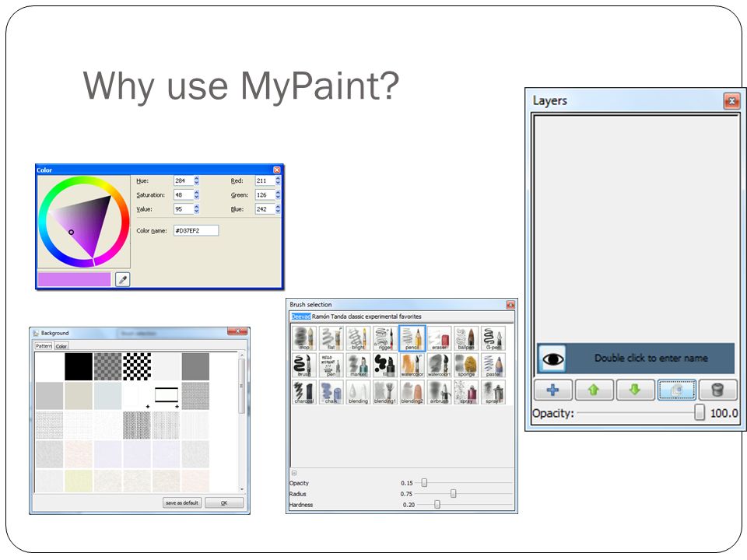Select the rigger brush
This screenshot has width=747, height=560.
click(385, 338)
